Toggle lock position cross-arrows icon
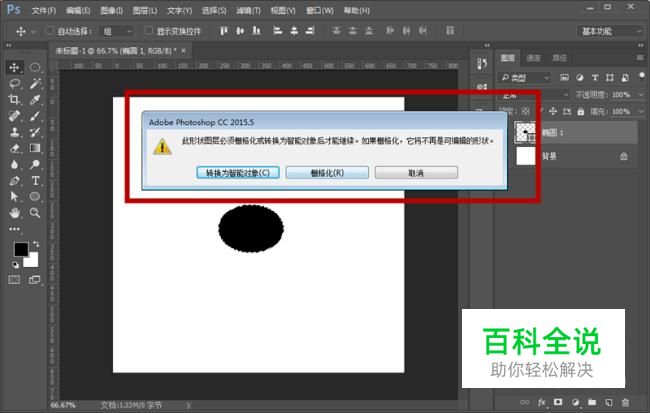This screenshot has height=413, width=650. tap(553, 111)
